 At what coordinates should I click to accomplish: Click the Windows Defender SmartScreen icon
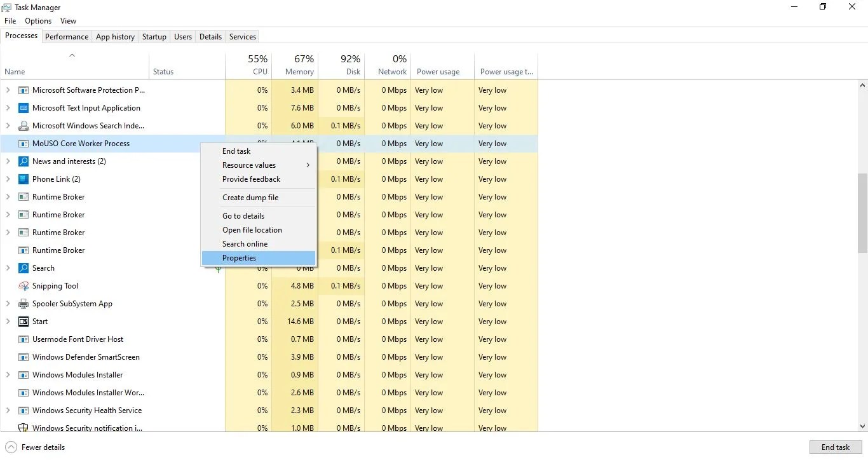[23, 357]
